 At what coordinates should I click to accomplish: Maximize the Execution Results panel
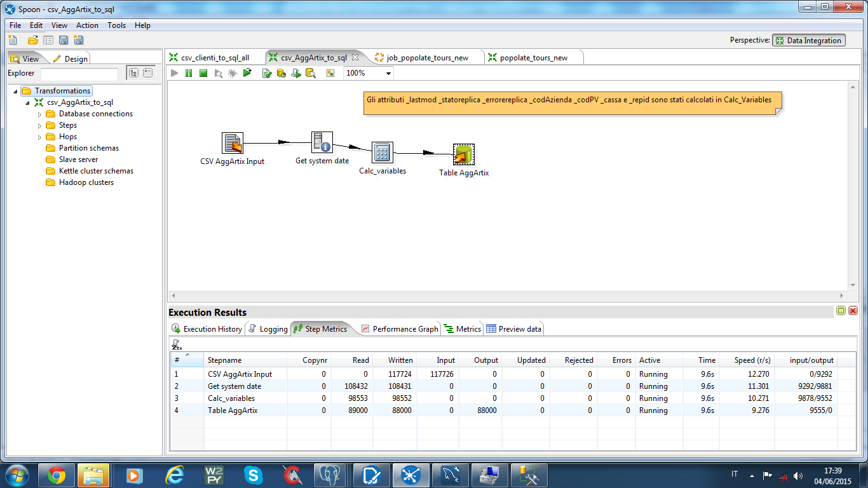[x=841, y=311]
